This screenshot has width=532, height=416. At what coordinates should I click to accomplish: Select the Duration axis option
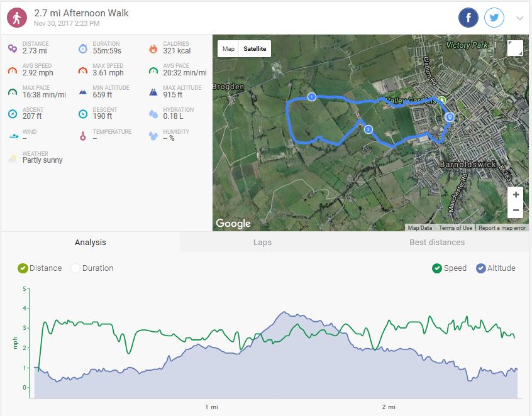[x=75, y=268]
